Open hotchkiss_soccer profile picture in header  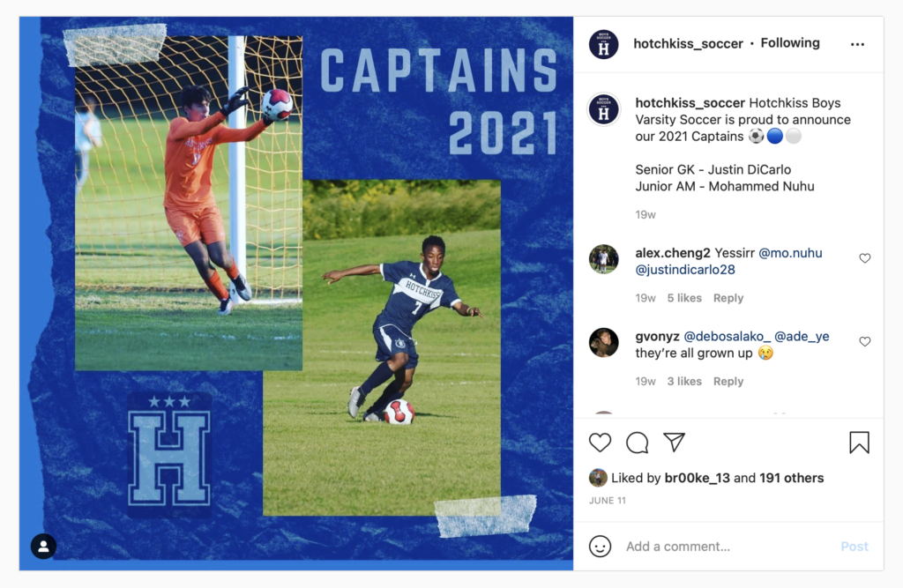[x=603, y=44]
